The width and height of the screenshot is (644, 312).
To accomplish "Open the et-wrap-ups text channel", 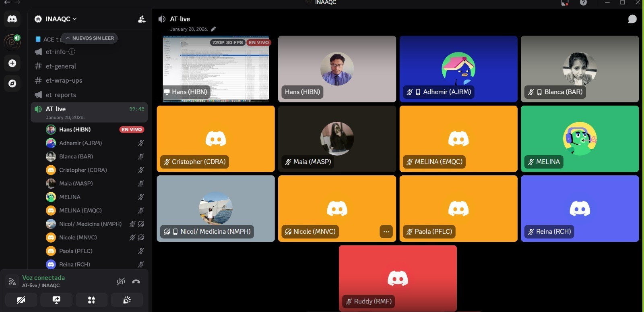I will (64, 81).
